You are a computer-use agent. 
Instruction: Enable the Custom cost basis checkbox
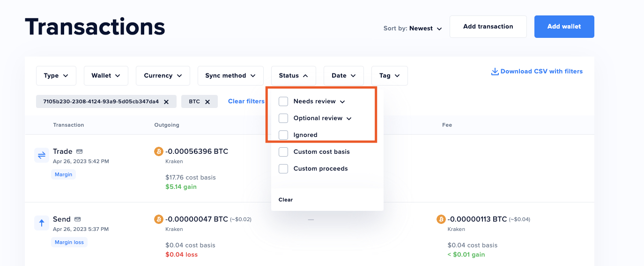(283, 152)
